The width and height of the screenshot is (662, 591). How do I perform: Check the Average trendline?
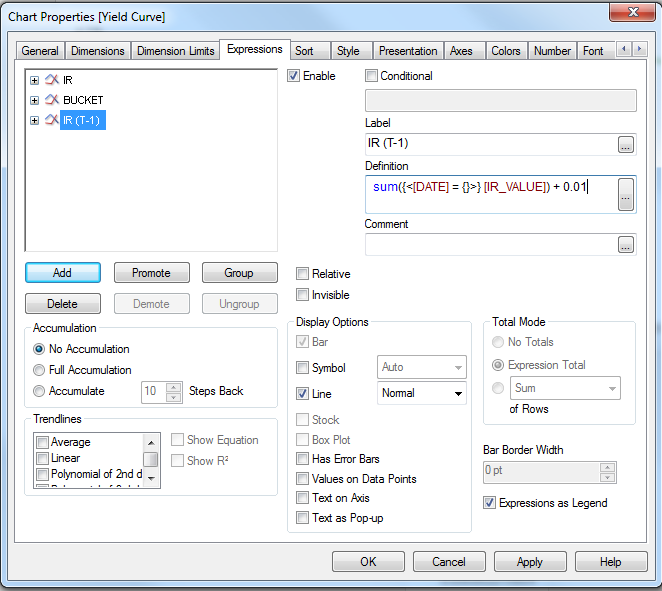click(x=42, y=442)
